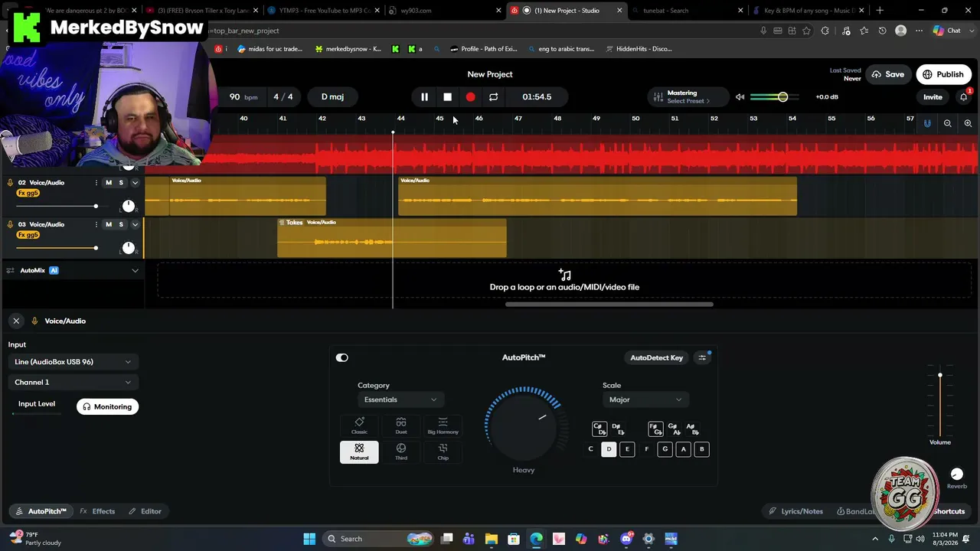The width and height of the screenshot is (980, 551).
Task: Select the Chip AutoPitch preset
Action: tap(443, 452)
